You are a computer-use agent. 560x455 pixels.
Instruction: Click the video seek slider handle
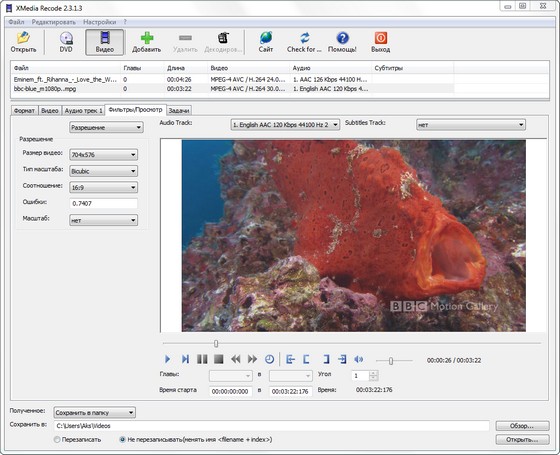[x=216, y=344]
